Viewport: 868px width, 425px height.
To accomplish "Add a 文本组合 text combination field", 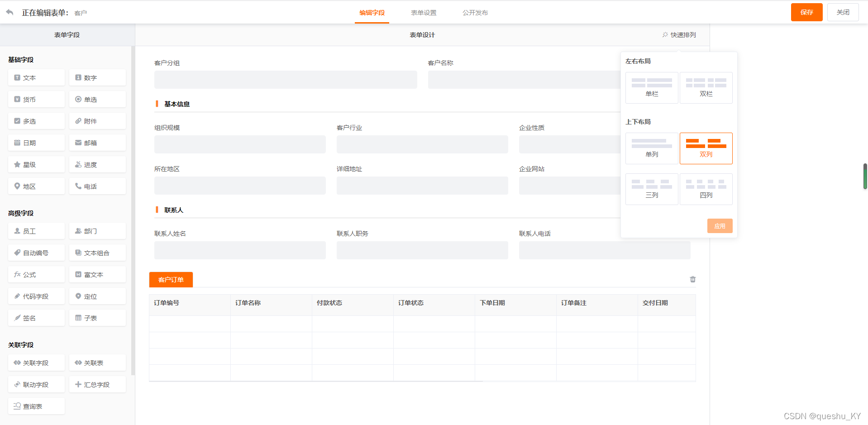I will click(97, 253).
